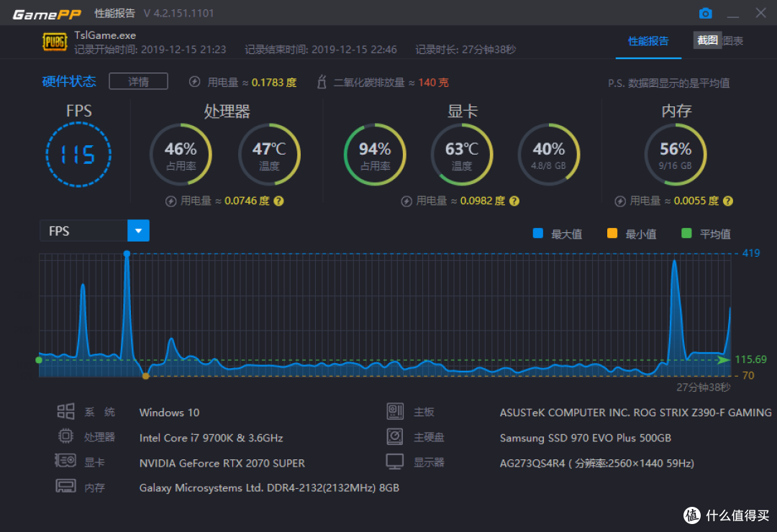Image resolution: width=777 pixels, height=532 pixels.
Task: Click the FPS 115 circular gauge
Action: click(78, 155)
